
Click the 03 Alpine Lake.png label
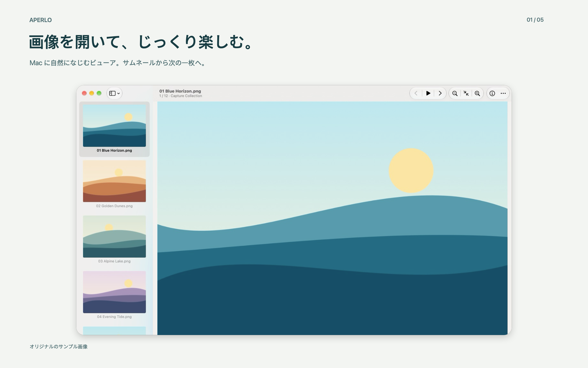[115, 261]
